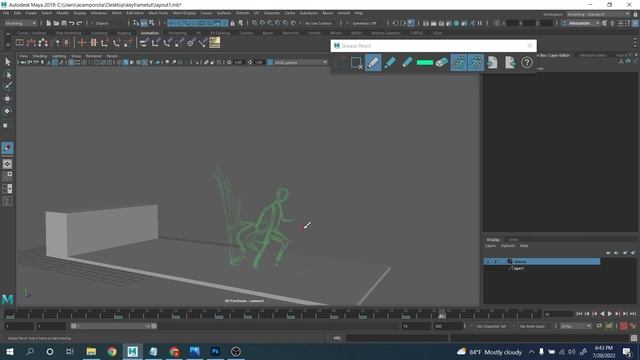Go to start of playback range
Viewport: 640px width, 360px height.
(x=579, y=313)
